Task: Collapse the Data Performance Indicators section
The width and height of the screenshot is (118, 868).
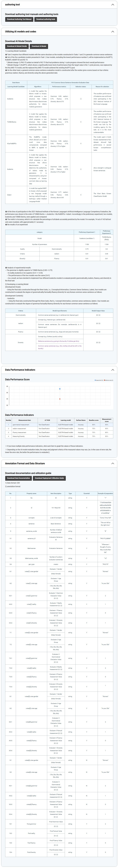Action: click(113, 370)
